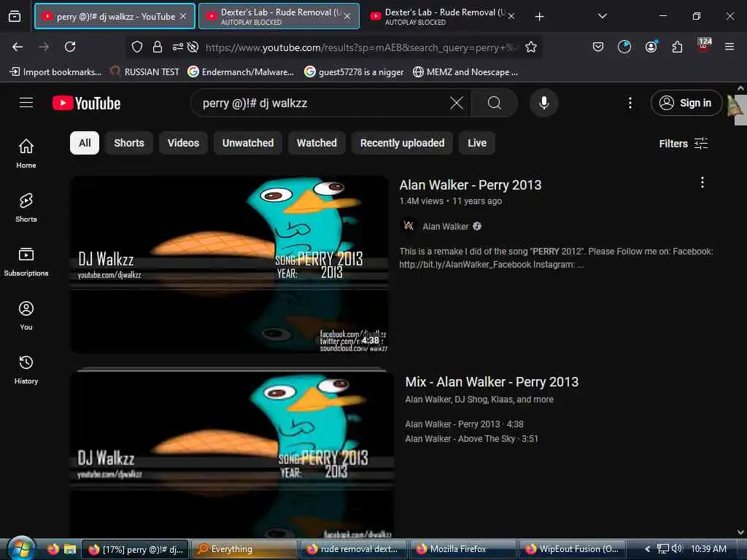Screen dimensions: 747x560
Task: Select the Unwatched filter chip
Action: click(x=248, y=143)
